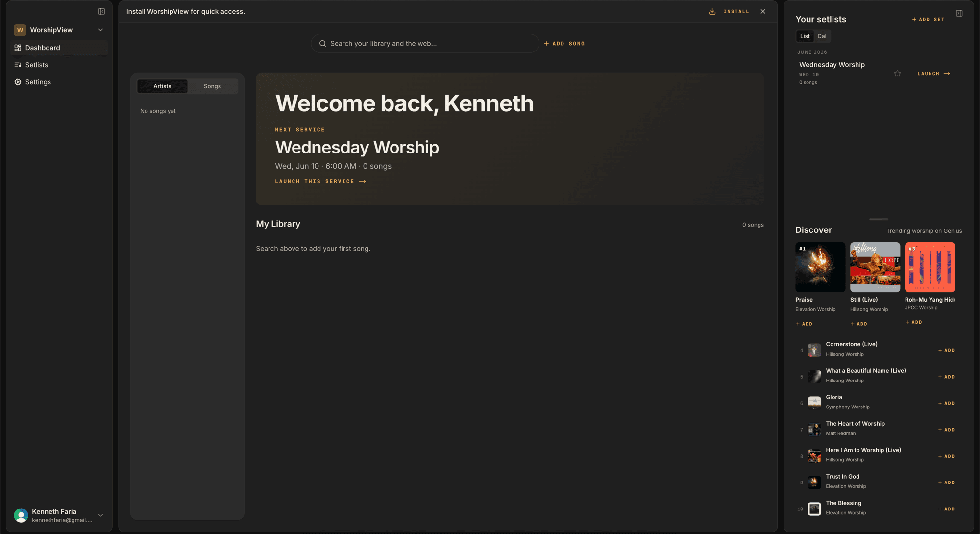This screenshot has height=534, width=980.
Task: Expand the WorshipView workspace chevron
Action: pyautogui.click(x=100, y=30)
